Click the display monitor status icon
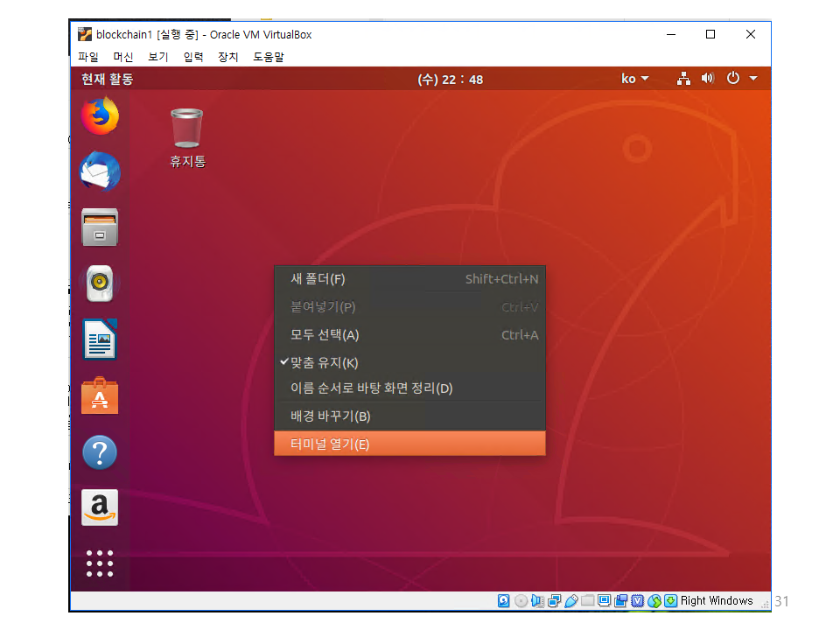Image resolution: width=840 pixels, height=630 pixels. coord(605,600)
